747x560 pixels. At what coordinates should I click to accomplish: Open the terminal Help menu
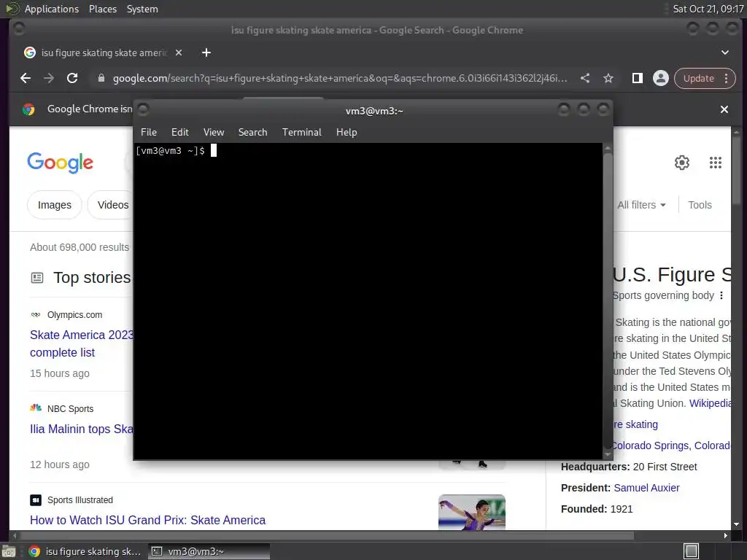(x=347, y=132)
